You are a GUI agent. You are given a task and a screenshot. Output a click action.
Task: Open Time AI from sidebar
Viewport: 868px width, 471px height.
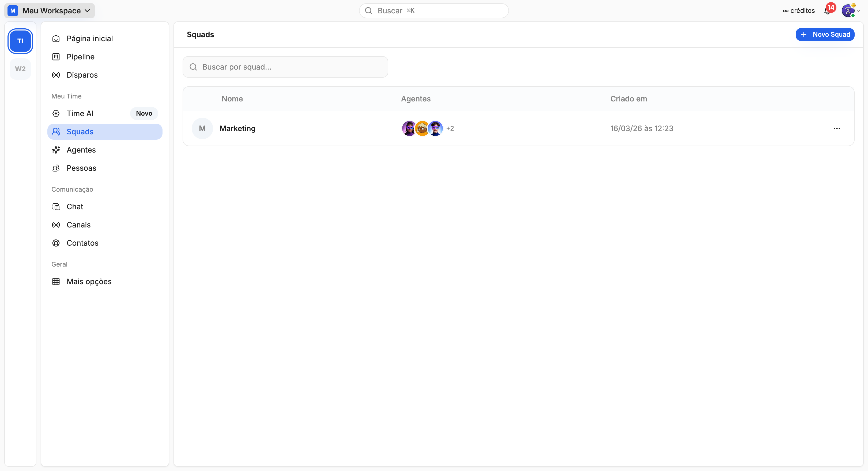[x=80, y=113]
